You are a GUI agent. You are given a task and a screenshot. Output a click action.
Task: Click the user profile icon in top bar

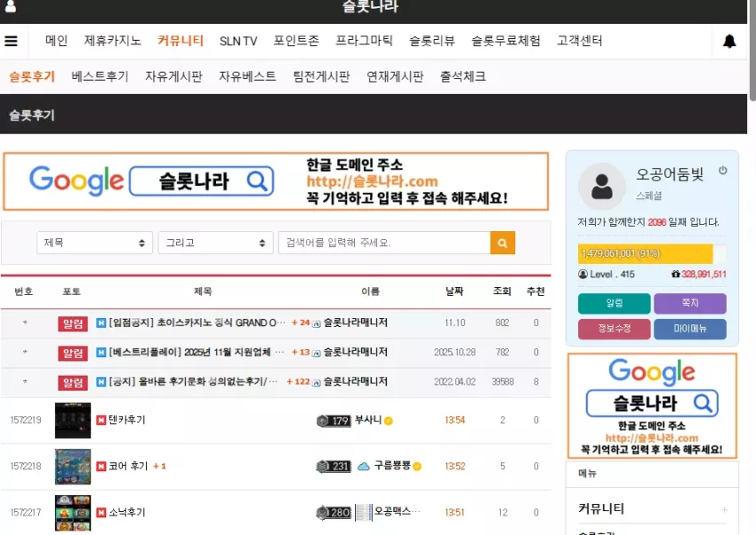point(10,6)
